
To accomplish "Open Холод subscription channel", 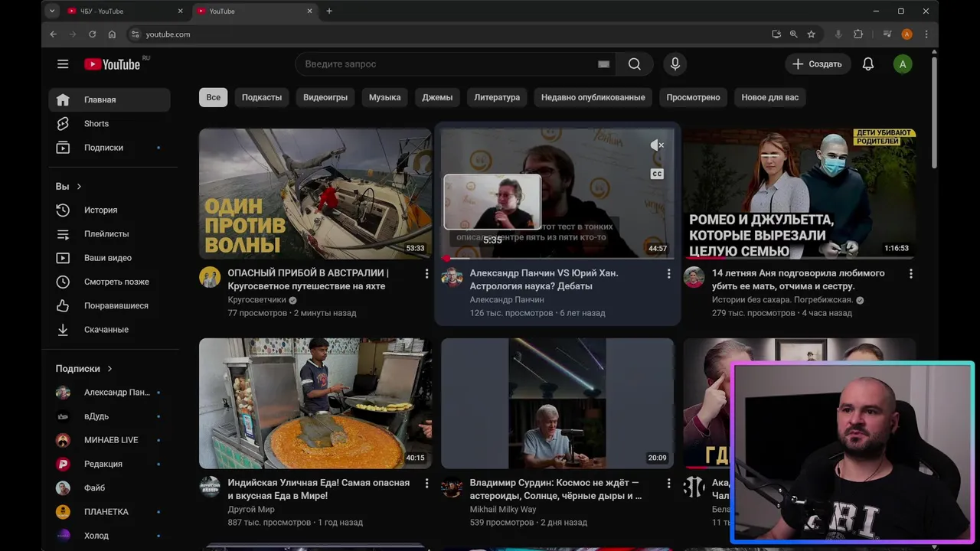I will click(x=109, y=536).
